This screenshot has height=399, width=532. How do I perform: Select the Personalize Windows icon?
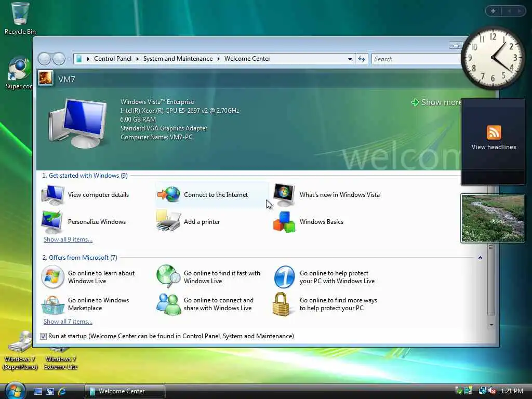pyautogui.click(x=52, y=221)
